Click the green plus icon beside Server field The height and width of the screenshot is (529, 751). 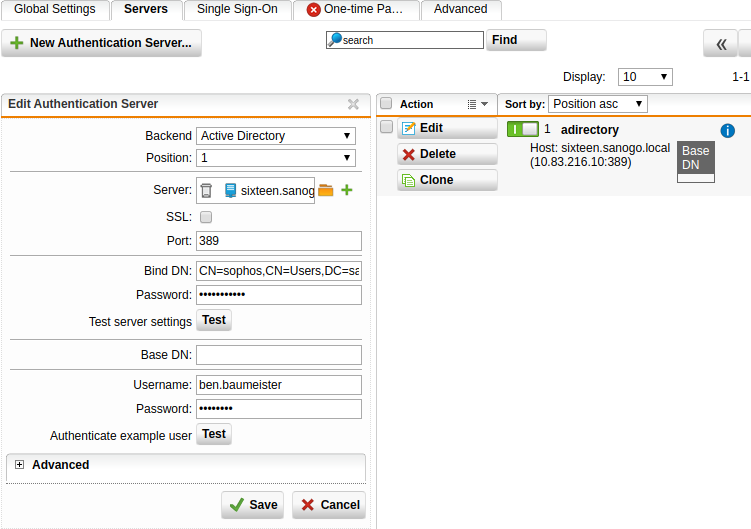(347, 190)
